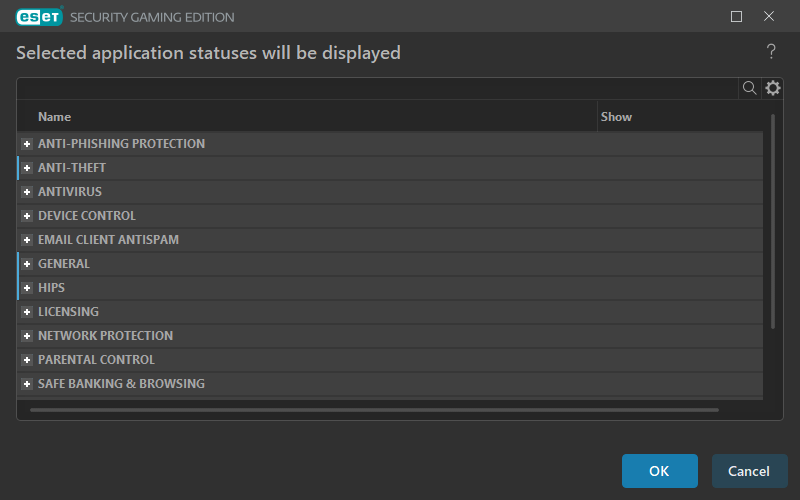
Task: Close the ESET dialog window
Action: pyautogui.click(x=769, y=16)
